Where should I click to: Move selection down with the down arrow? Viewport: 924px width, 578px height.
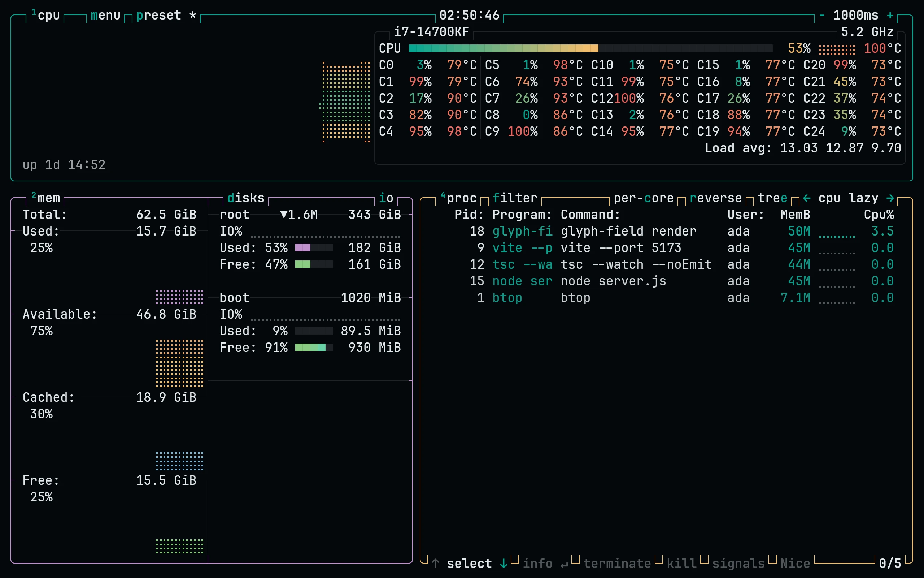(504, 564)
